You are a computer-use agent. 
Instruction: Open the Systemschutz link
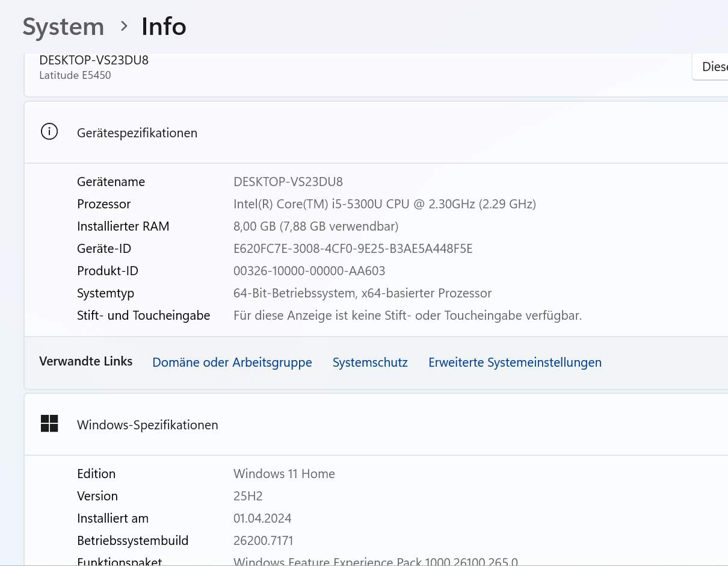[370, 362]
